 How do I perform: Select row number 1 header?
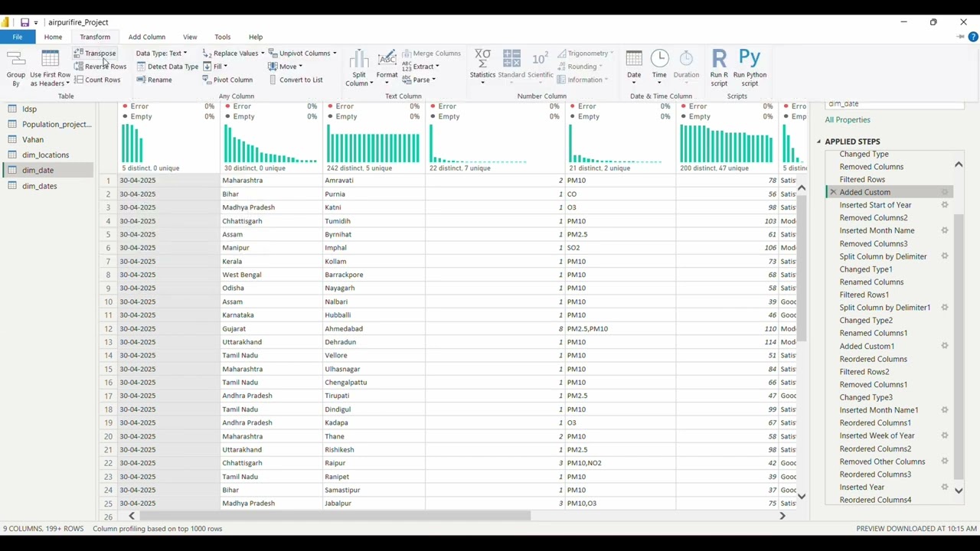108,181
